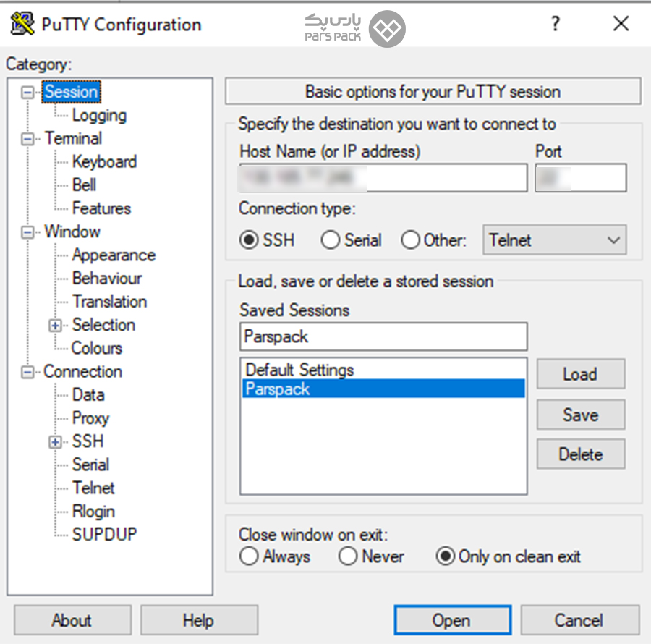Expand the SSH tree node

(x=55, y=442)
